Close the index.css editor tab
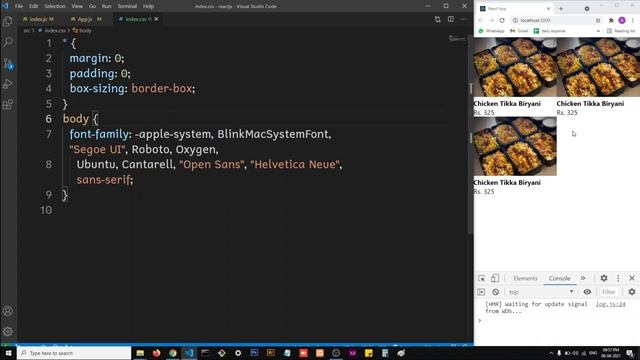Viewport: 640px width, 360px height. click(156, 19)
